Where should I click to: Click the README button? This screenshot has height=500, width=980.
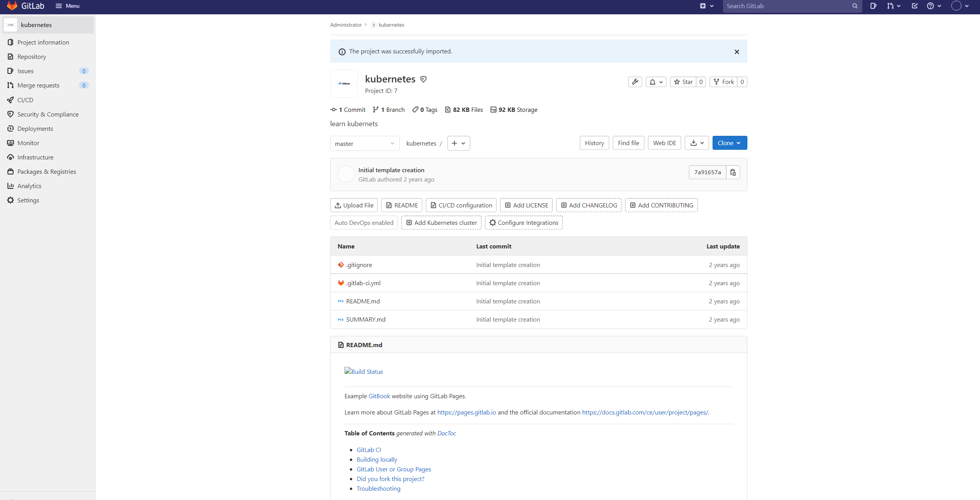coord(402,205)
